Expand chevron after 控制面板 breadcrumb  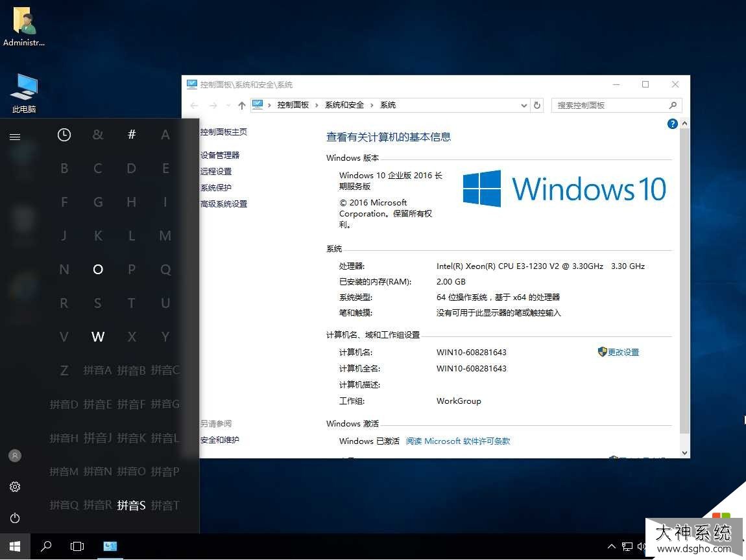click(317, 105)
